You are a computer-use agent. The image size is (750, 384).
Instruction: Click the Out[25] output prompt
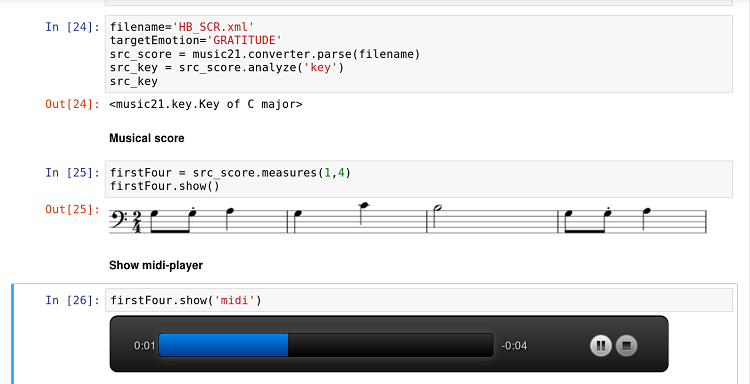(x=73, y=209)
